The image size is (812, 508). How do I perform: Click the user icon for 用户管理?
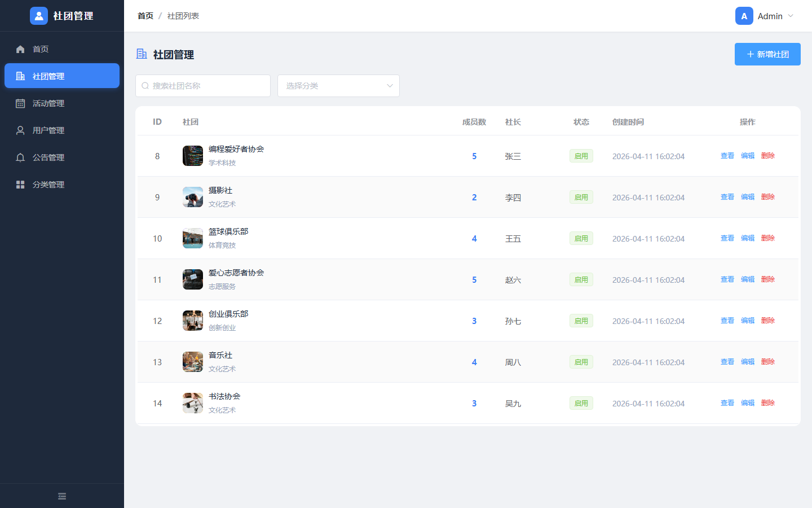point(20,130)
